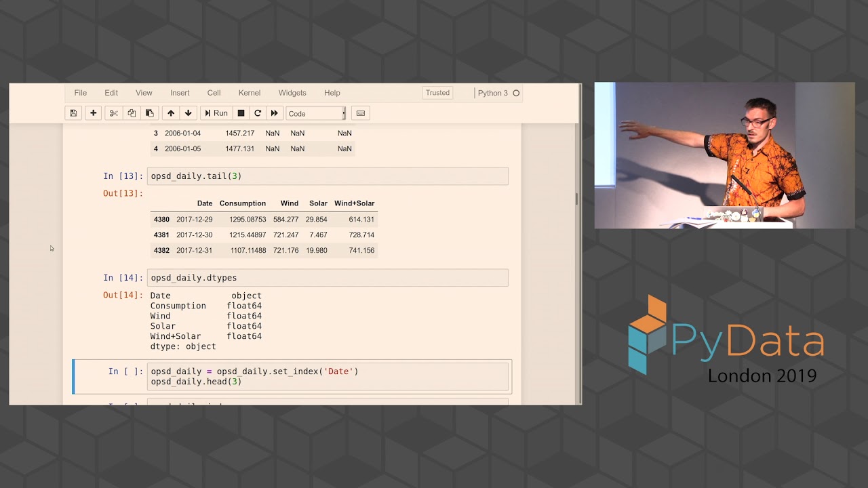Click the Wind+Solar column header
Viewport: 868px width, 488px height.
click(x=354, y=203)
